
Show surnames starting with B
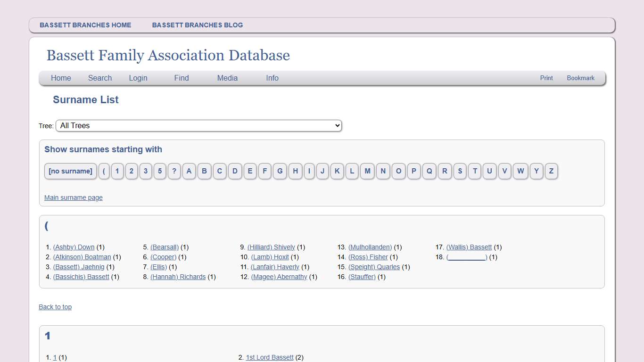[x=204, y=171]
